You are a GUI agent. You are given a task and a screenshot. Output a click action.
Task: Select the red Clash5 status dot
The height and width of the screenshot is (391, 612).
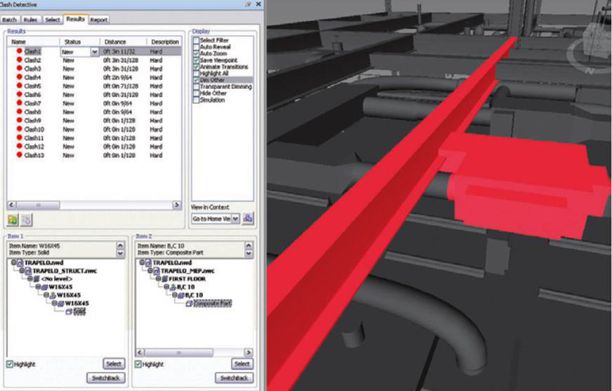click(19, 86)
